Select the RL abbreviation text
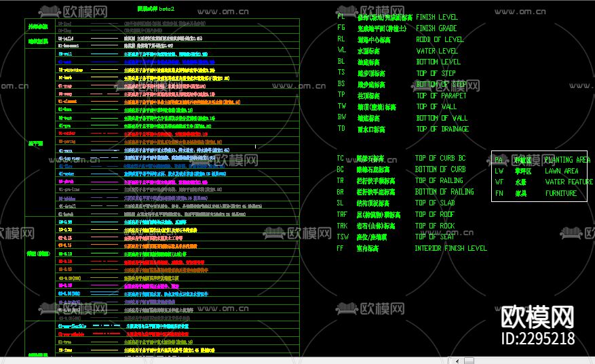Viewport: 595px width, 364px height. (x=341, y=39)
